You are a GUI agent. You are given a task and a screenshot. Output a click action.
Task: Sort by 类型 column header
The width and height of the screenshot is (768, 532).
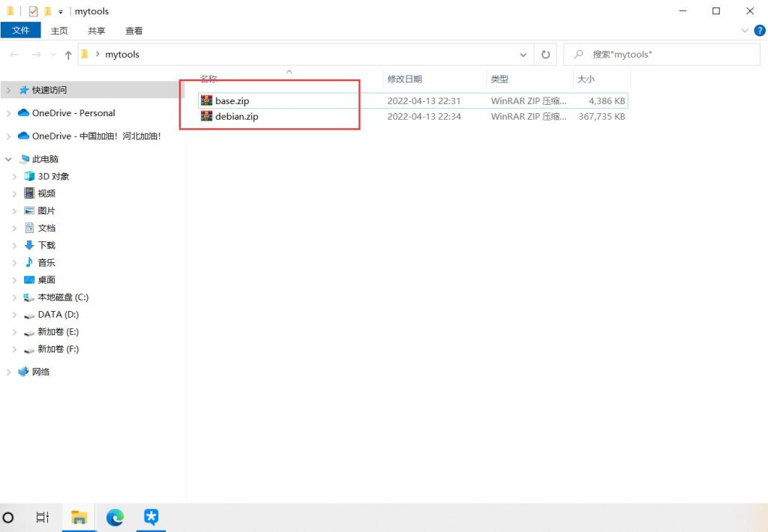point(499,79)
